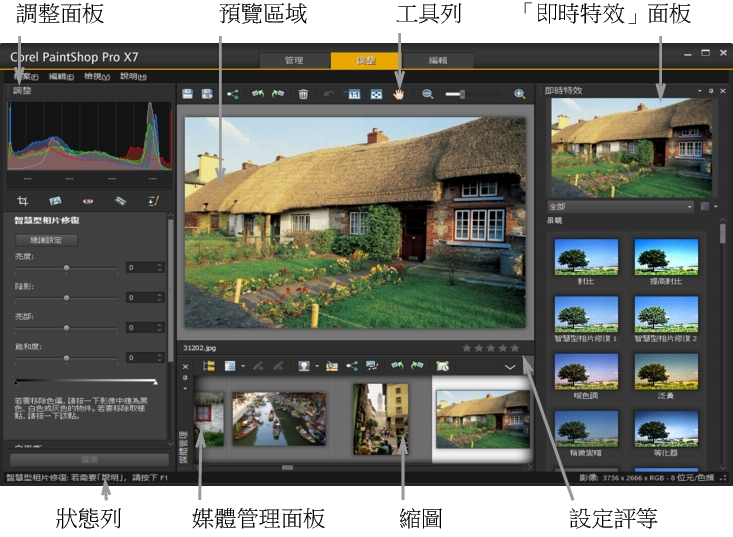Click the zoom in magnifier icon
The image size is (733, 537).
coord(519,94)
